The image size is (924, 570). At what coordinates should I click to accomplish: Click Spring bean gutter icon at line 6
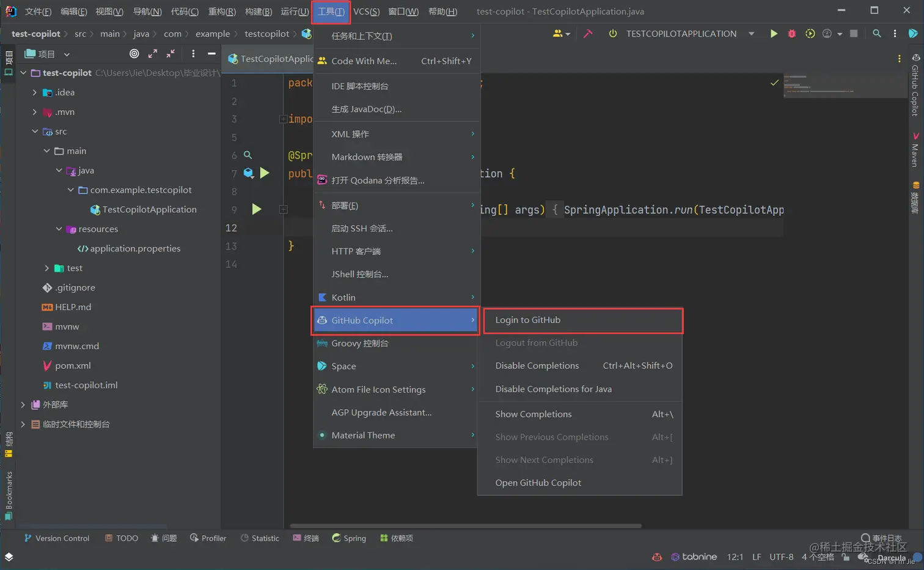248,155
